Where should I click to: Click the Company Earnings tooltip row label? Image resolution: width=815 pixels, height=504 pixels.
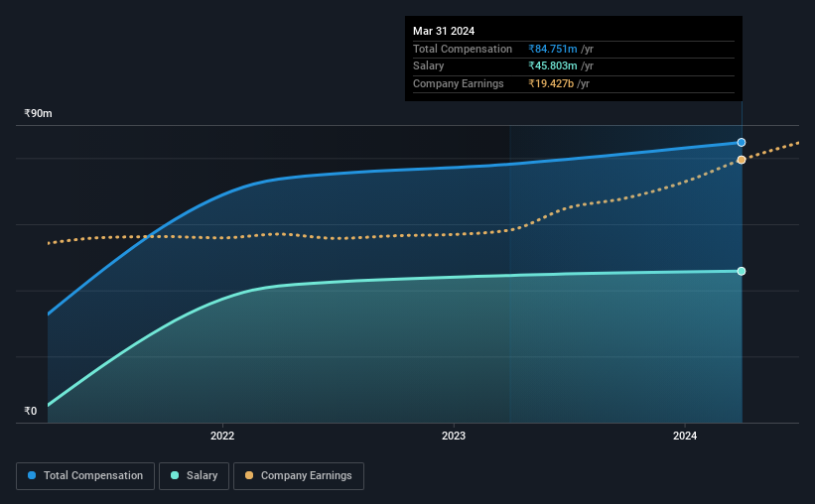coord(458,83)
